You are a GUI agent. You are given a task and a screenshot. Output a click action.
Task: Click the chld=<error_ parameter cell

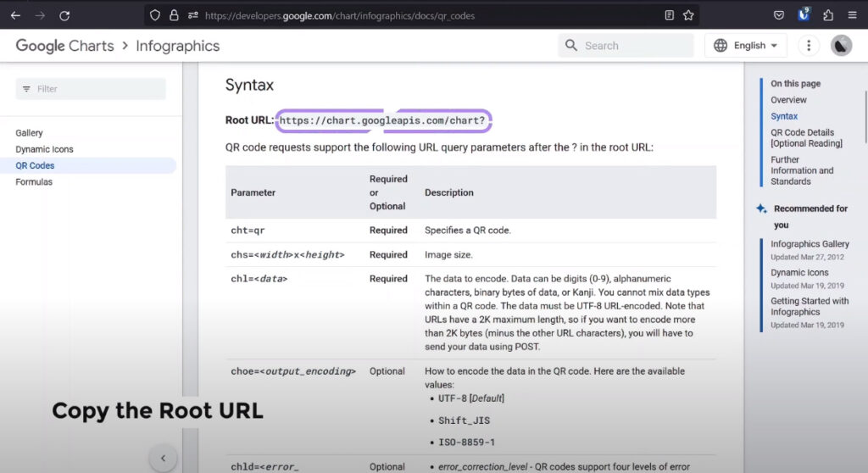264,467
